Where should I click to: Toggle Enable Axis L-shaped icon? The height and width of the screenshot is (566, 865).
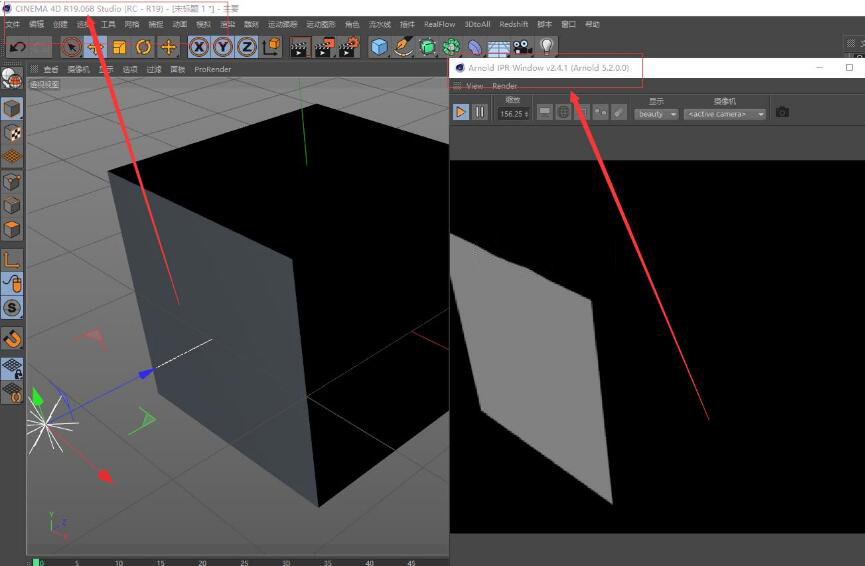coord(12,260)
